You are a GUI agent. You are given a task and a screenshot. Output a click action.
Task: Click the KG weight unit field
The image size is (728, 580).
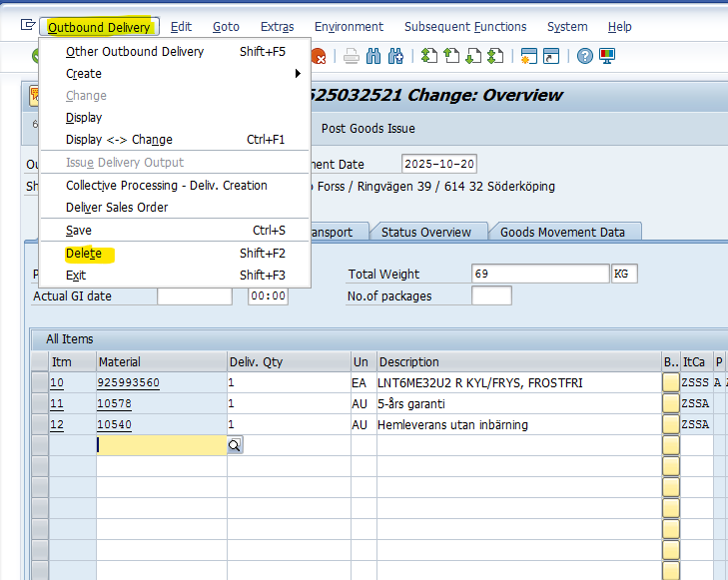624,274
